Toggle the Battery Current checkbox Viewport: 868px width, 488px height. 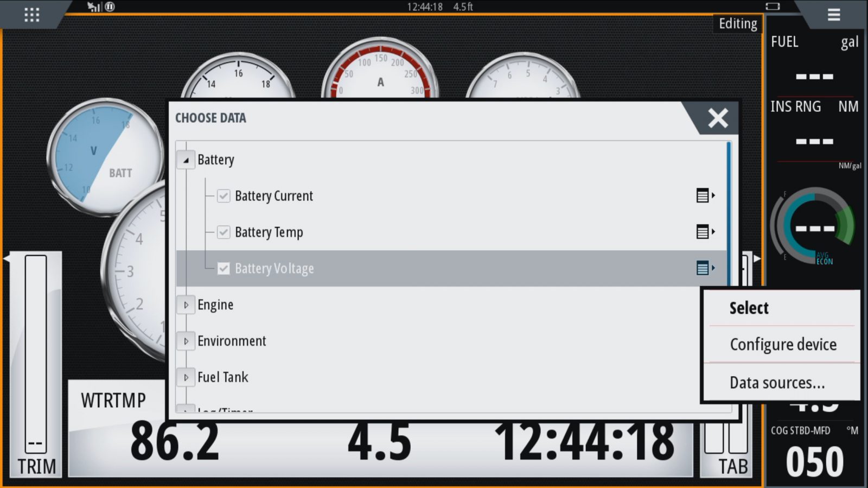[224, 196]
